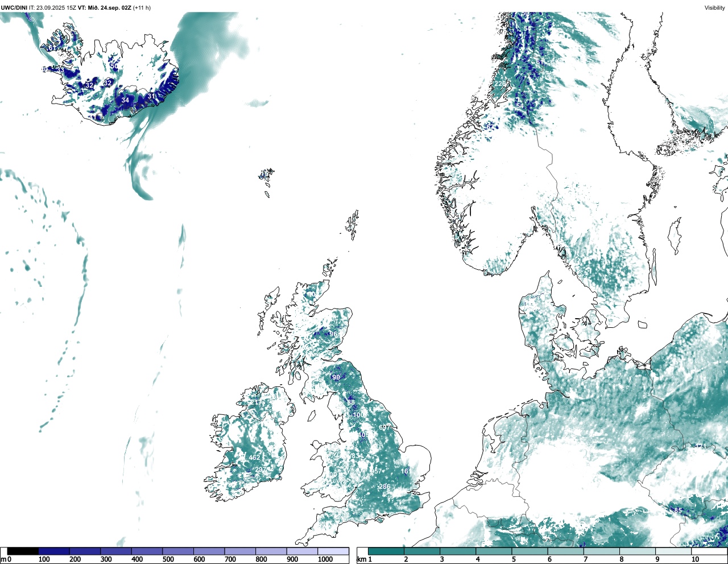The image size is (728, 564).
Task: Click the 'km 1' legend label
Action: tap(365, 559)
